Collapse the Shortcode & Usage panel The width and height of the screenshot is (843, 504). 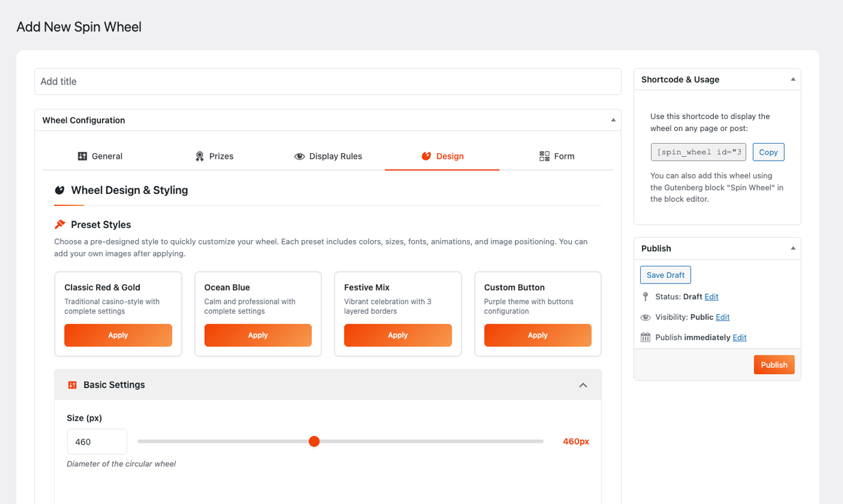pos(793,79)
